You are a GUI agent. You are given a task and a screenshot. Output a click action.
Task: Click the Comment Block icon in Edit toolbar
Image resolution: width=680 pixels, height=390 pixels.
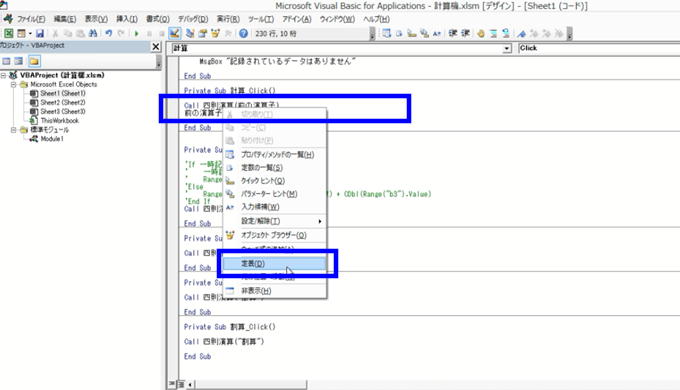point(493,33)
